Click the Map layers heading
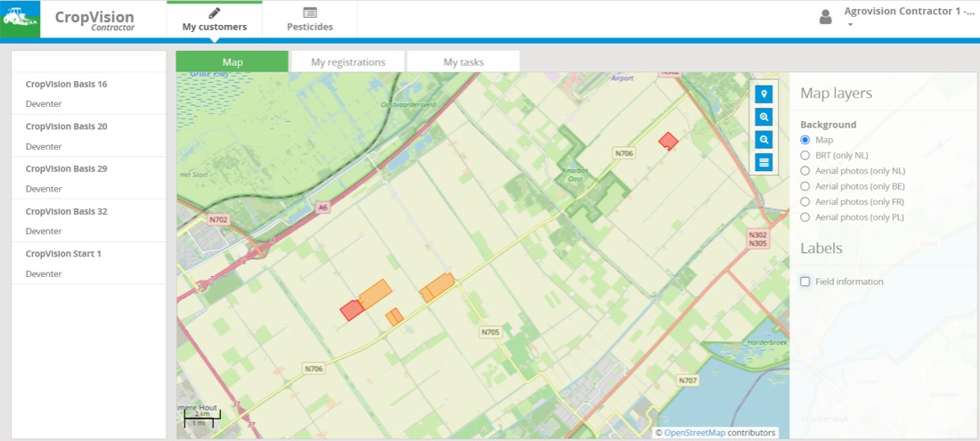This screenshot has width=980, height=441. click(837, 94)
